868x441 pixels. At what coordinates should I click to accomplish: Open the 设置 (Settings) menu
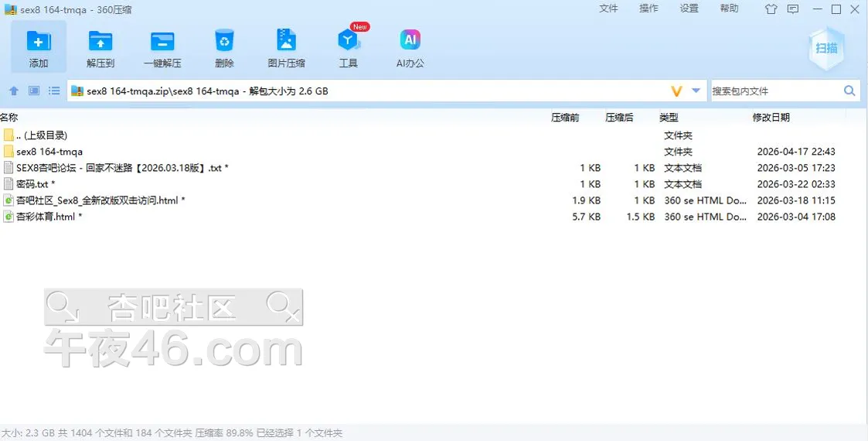[x=689, y=9]
